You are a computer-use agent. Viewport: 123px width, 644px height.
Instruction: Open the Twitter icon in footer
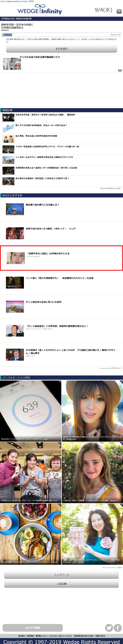point(109,628)
